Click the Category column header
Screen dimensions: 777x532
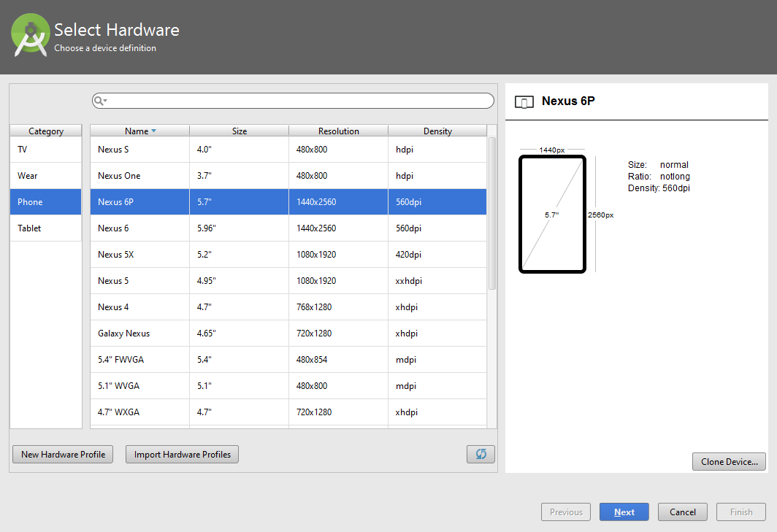pos(45,131)
